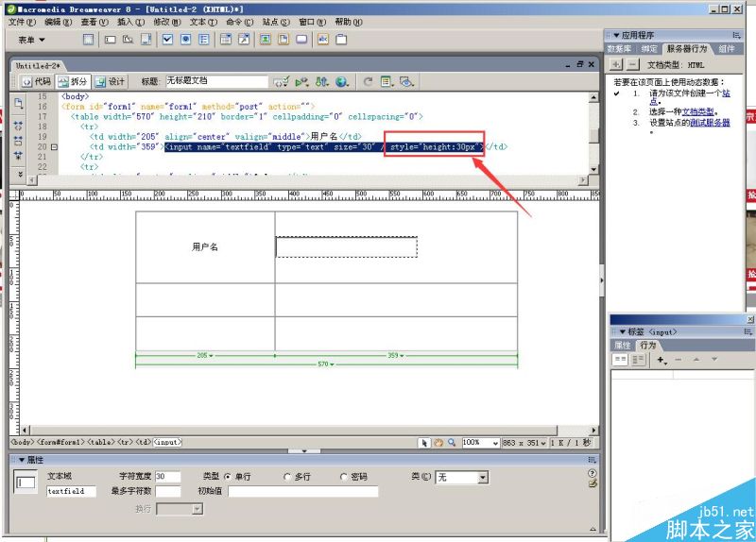Select the Hand tool in status bar
The width and height of the screenshot is (756, 542).
point(438,442)
